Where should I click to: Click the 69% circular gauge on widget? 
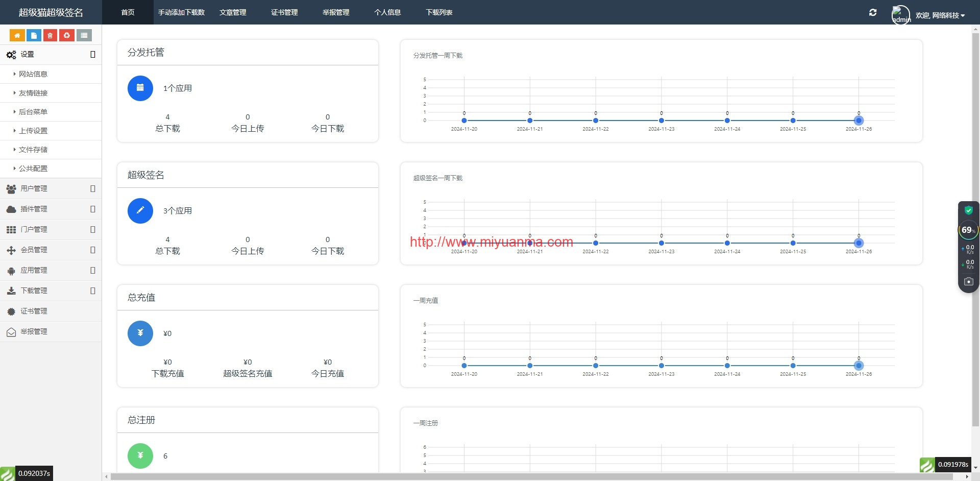[968, 230]
